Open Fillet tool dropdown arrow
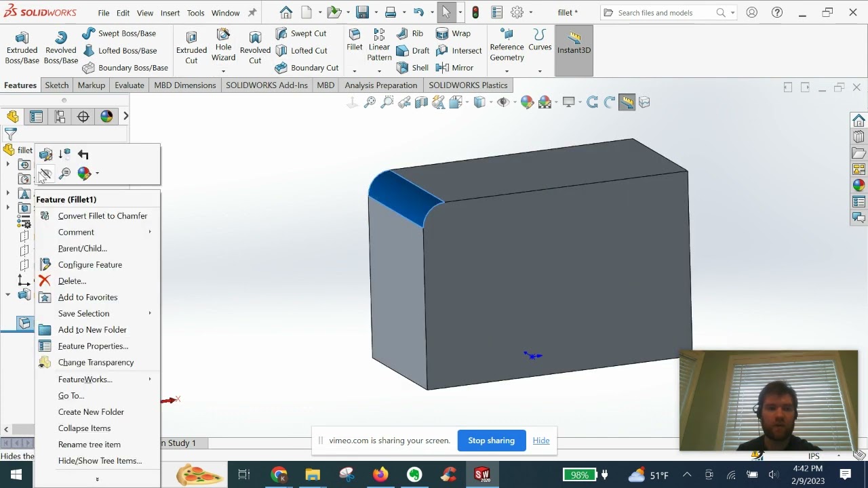868x488 pixels. click(354, 71)
